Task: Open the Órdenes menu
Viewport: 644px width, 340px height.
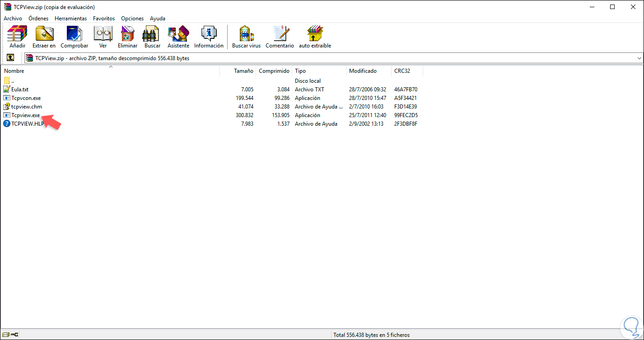Action: [x=38, y=19]
